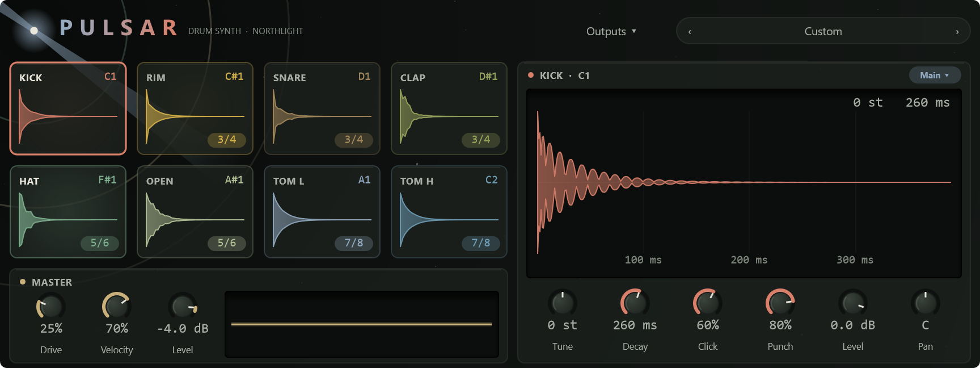
Task: Click the 0 st readout in waveform display
Action: click(868, 103)
